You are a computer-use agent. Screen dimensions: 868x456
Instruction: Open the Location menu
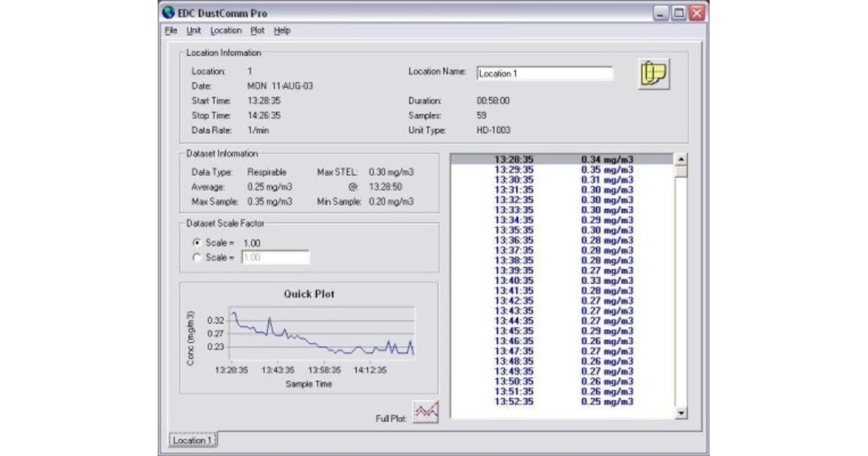tap(226, 30)
